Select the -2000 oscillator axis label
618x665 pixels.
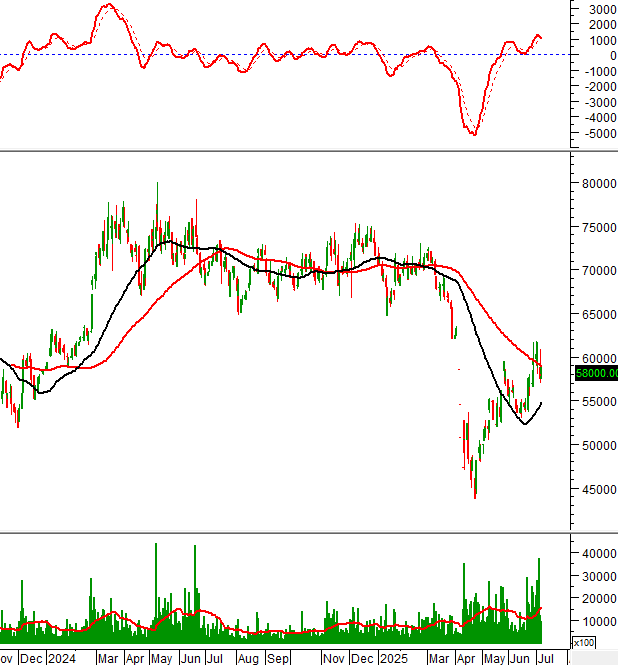pos(601,87)
